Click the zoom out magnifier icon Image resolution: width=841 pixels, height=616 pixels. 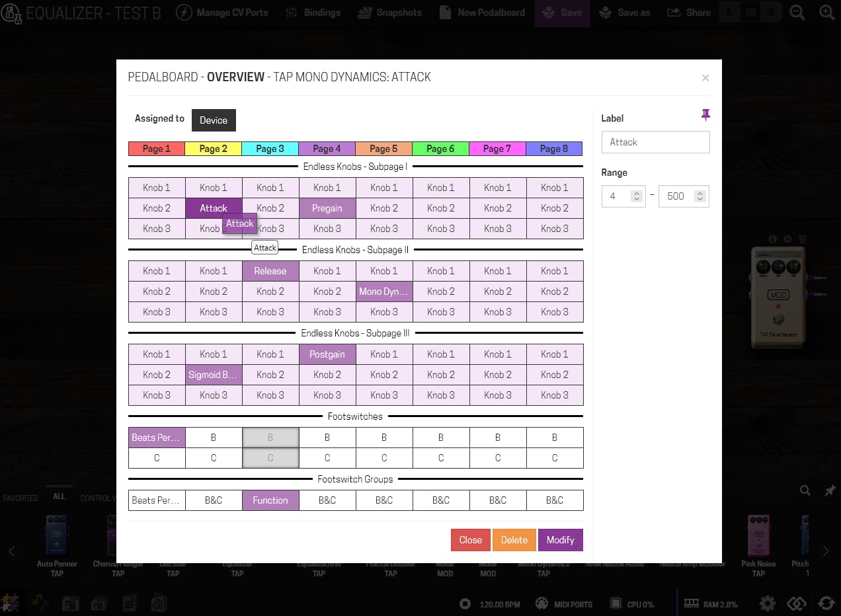click(797, 13)
